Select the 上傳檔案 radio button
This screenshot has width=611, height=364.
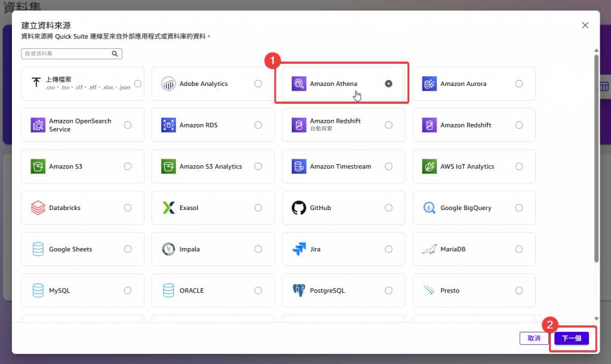click(138, 84)
